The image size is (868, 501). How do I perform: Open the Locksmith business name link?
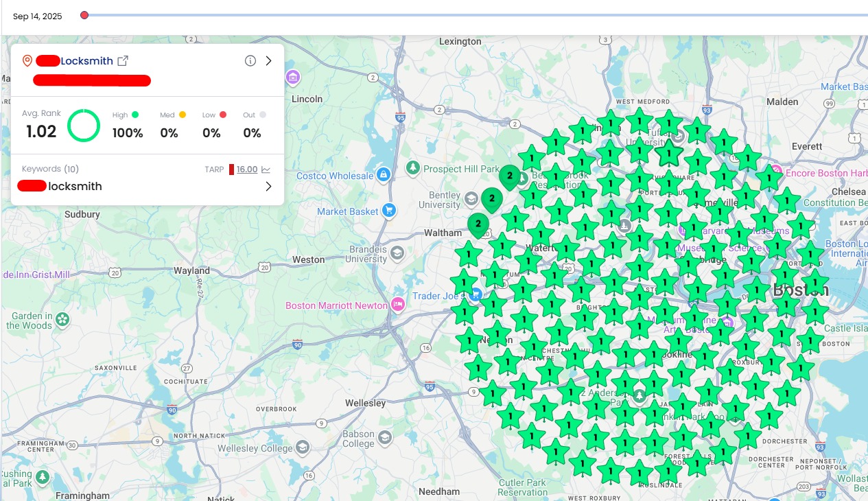coord(86,61)
